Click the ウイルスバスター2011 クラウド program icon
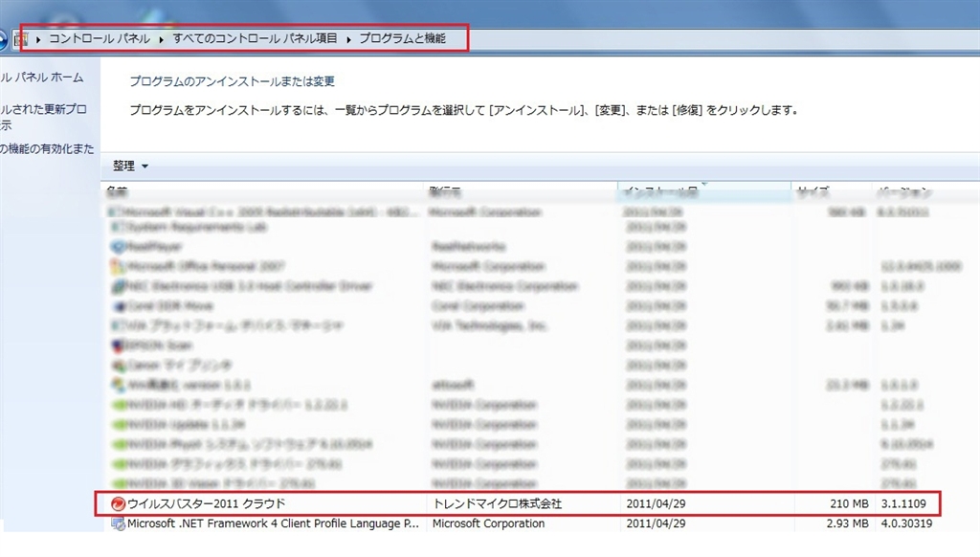This screenshot has height=557, width=980. click(x=118, y=503)
